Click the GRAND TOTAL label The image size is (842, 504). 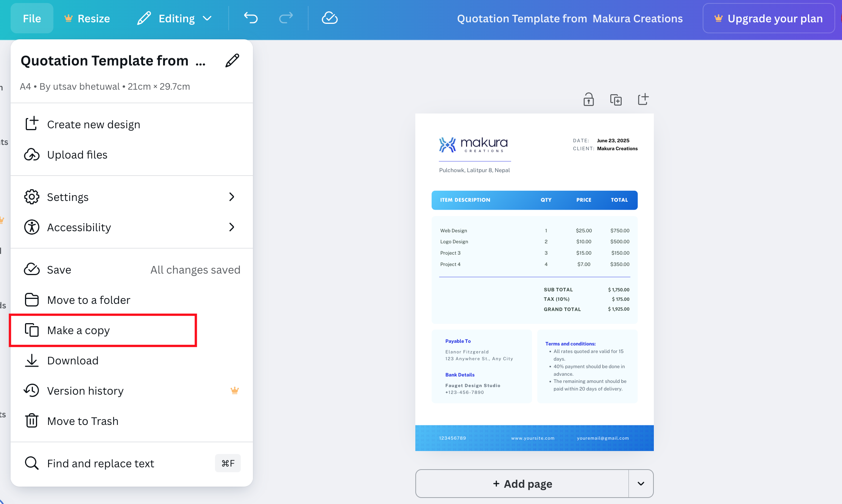pyautogui.click(x=562, y=309)
